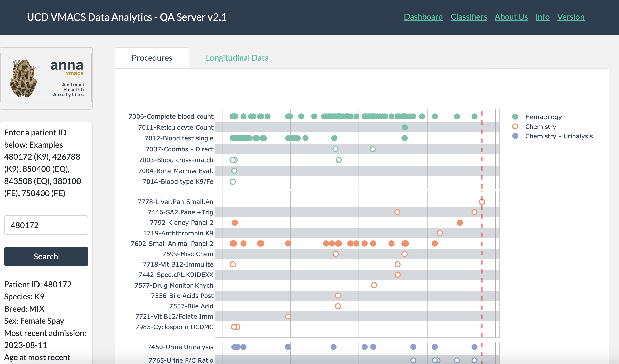Select the Procedures tab

pos(152,58)
